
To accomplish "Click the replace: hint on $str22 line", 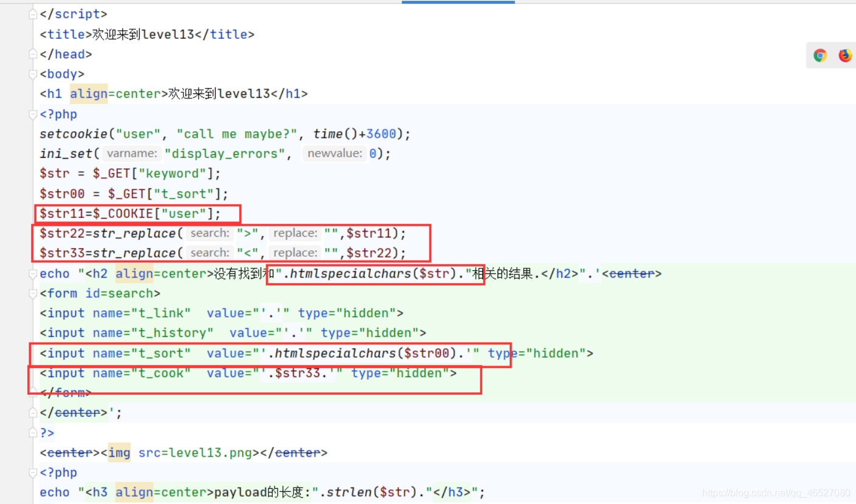I will 295,233.
